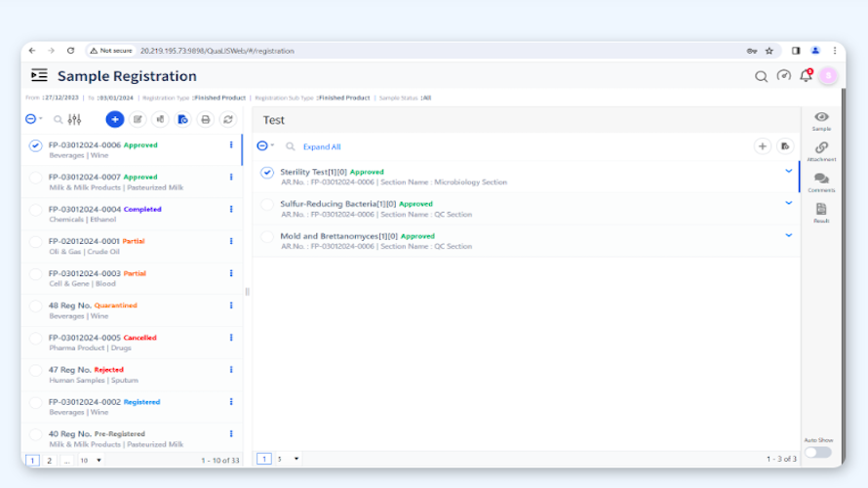
Task: Click the blue add sample plus button
Action: pyautogui.click(x=114, y=119)
